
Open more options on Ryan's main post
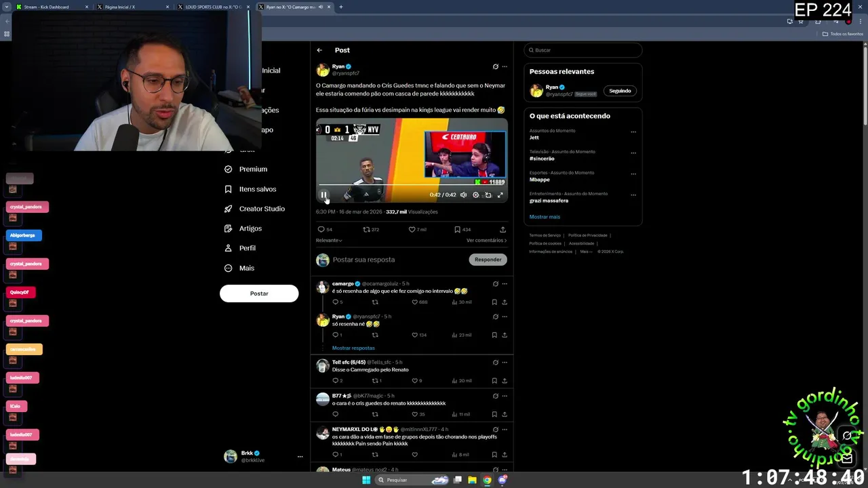pyautogui.click(x=505, y=66)
